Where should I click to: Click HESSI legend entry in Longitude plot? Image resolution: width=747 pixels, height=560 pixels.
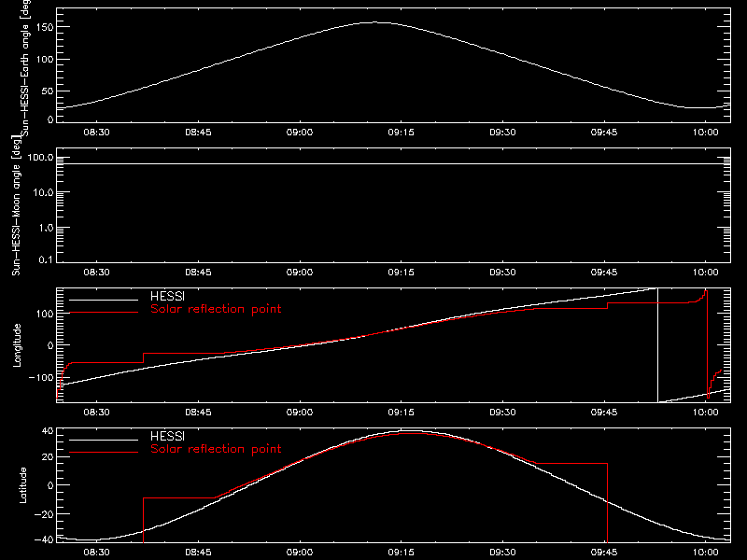[x=167, y=296]
